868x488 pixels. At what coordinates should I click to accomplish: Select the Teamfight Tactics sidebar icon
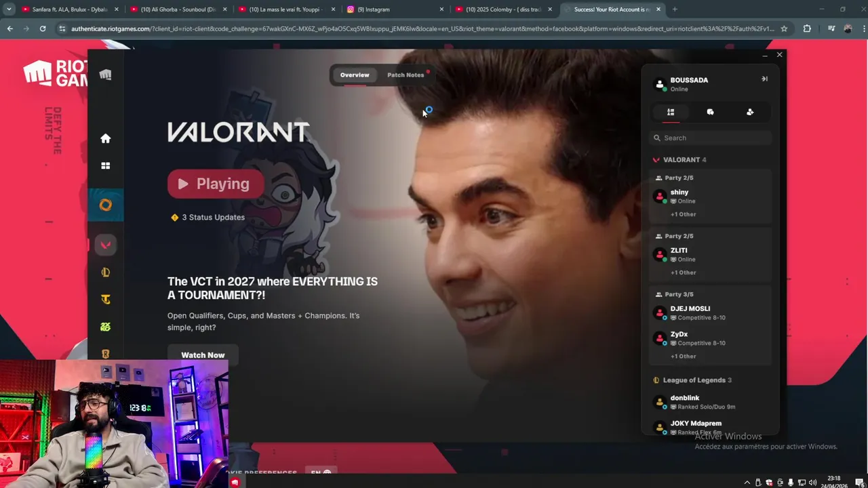click(105, 299)
